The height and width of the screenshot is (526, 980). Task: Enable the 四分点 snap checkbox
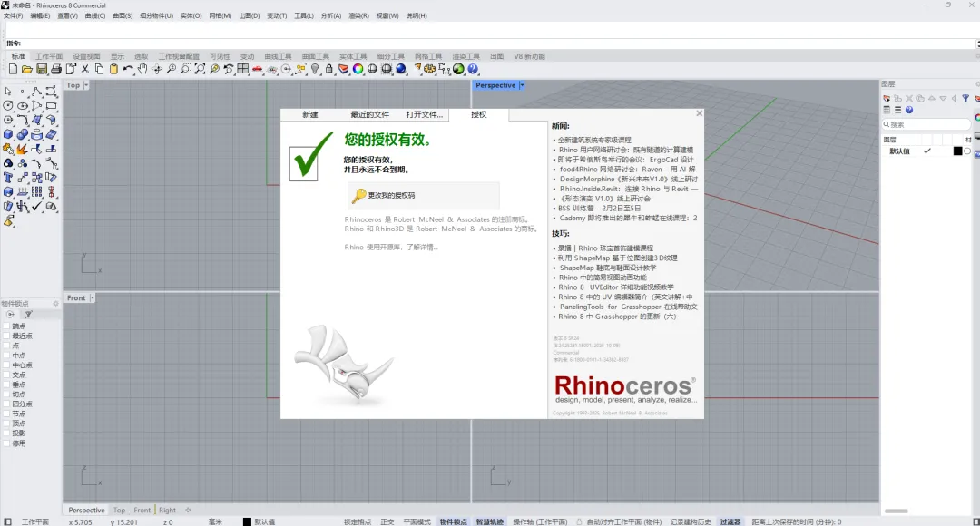point(7,404)
